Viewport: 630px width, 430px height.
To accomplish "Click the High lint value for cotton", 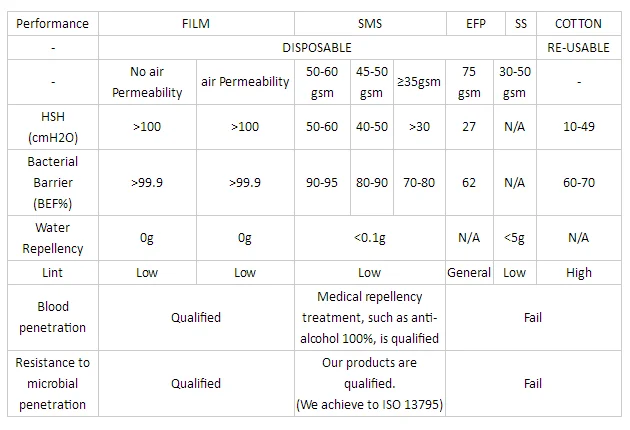I will [x=578, y=272].
